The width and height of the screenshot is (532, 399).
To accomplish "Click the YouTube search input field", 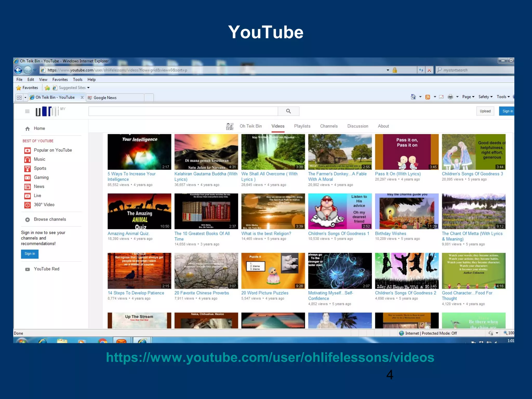I will point(183,111).
